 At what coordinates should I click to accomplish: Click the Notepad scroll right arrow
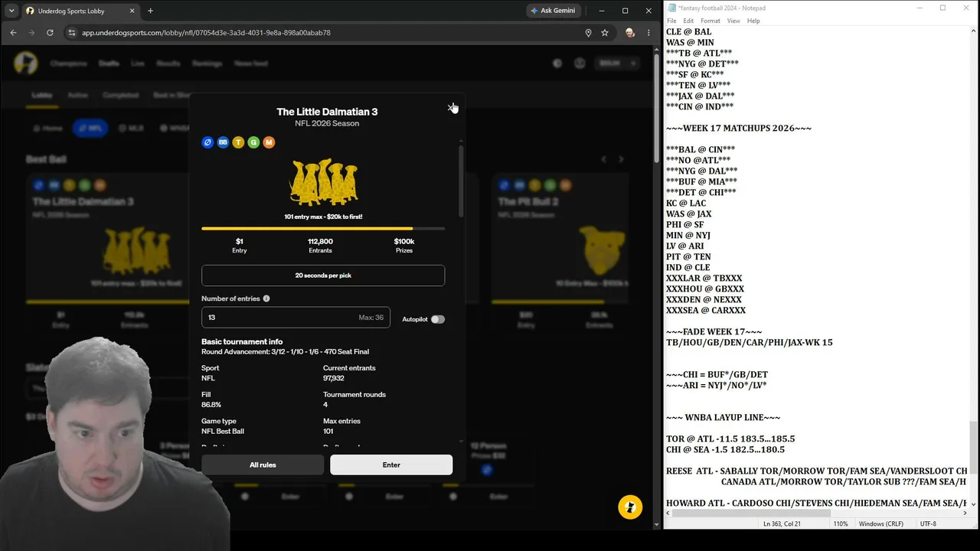pos(966,513)
